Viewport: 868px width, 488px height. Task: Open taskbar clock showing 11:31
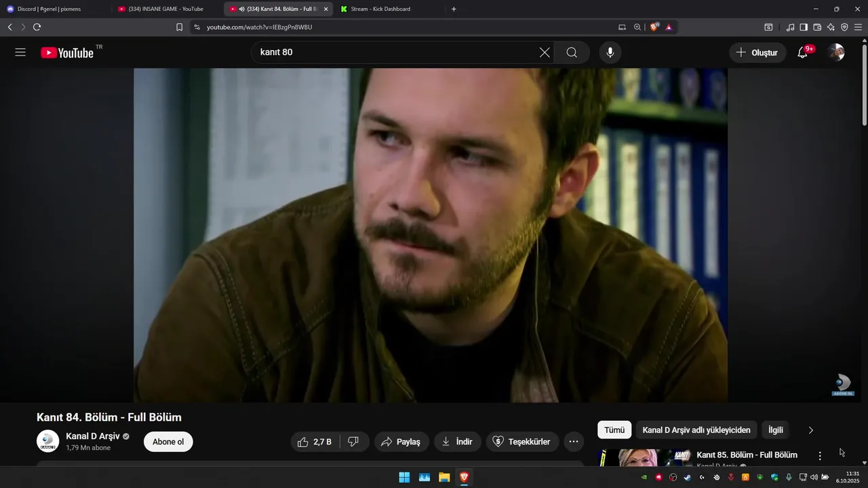tap(848, 477)
